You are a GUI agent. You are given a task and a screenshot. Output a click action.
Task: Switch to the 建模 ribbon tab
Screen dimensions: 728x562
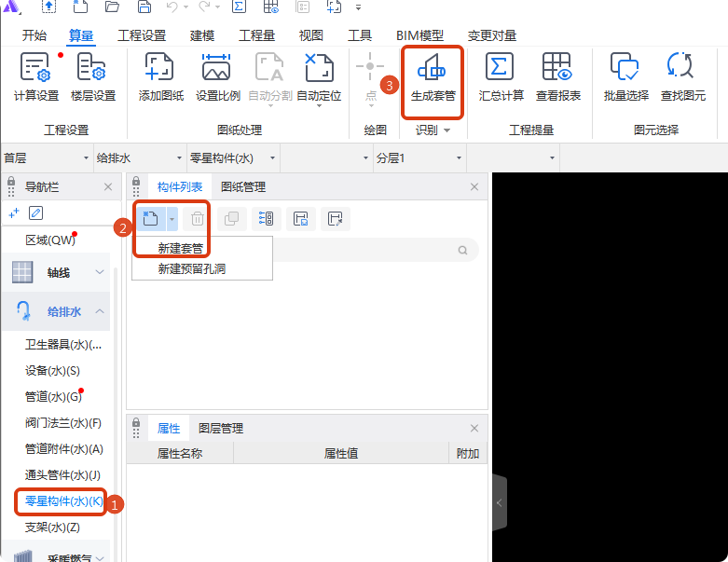point(202,35)
